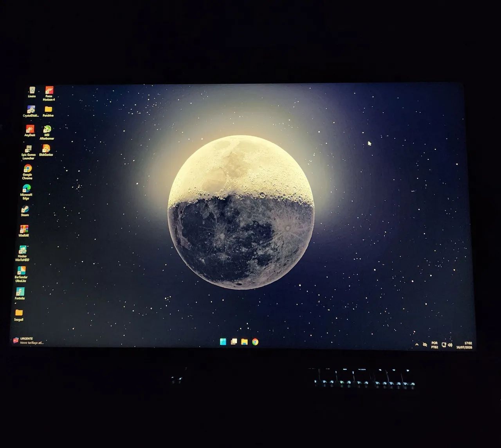The image size is (501, 448).
Task: Launch the Hasleo WinToHDD shortcut
Action: (x=22, y=254)
